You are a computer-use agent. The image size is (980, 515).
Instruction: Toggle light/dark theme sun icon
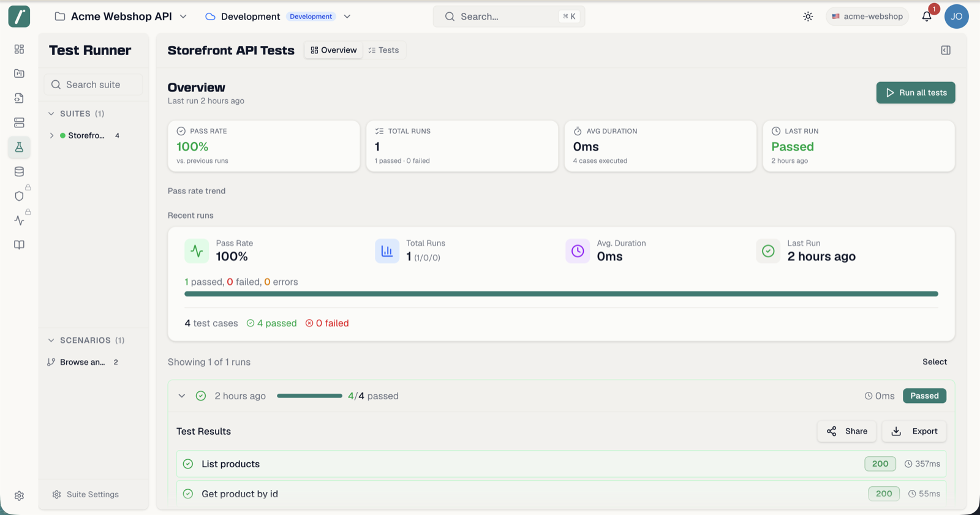point(808,17)
